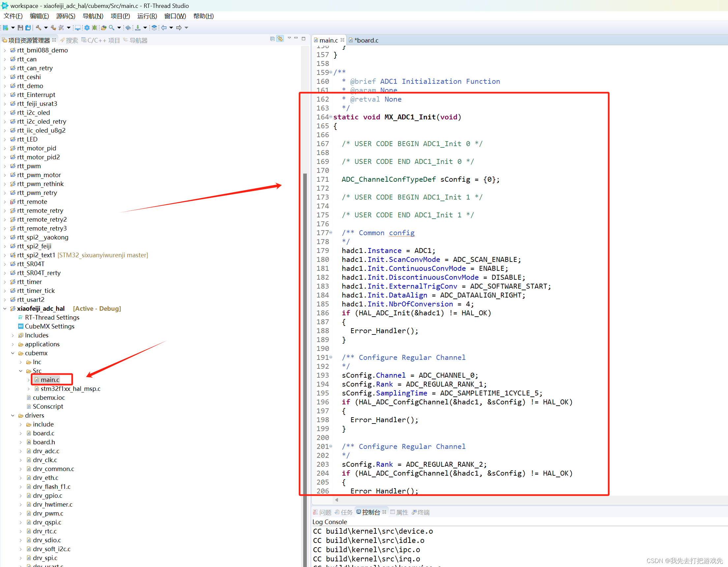Open the 编辑(E) menu
This screenshot has width=728, height=567.
39,16
